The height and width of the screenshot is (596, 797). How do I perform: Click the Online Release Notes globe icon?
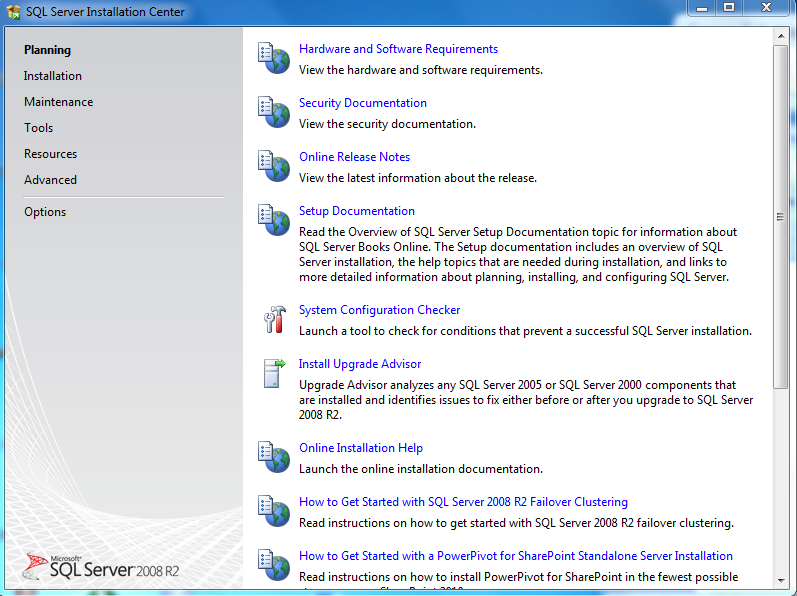(274, 166)
